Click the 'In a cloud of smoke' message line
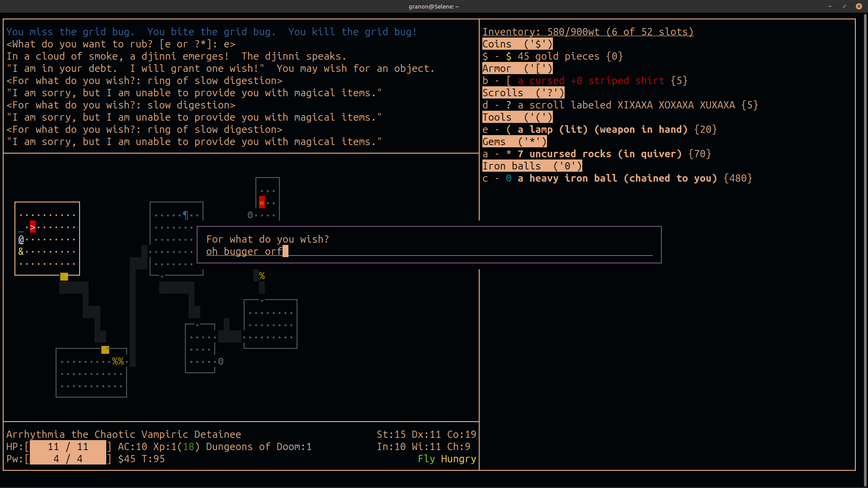This screenshot has width=868, height=488. [x=176, y=56]
